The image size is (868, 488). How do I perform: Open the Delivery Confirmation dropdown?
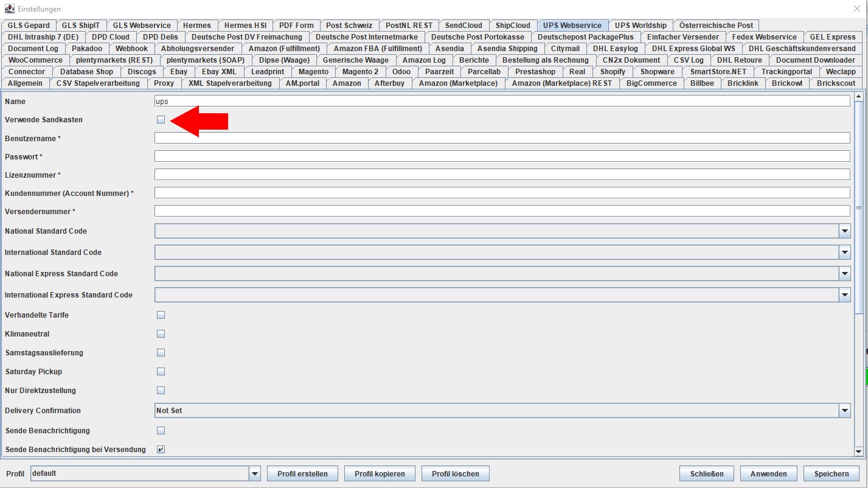point(844,411)
